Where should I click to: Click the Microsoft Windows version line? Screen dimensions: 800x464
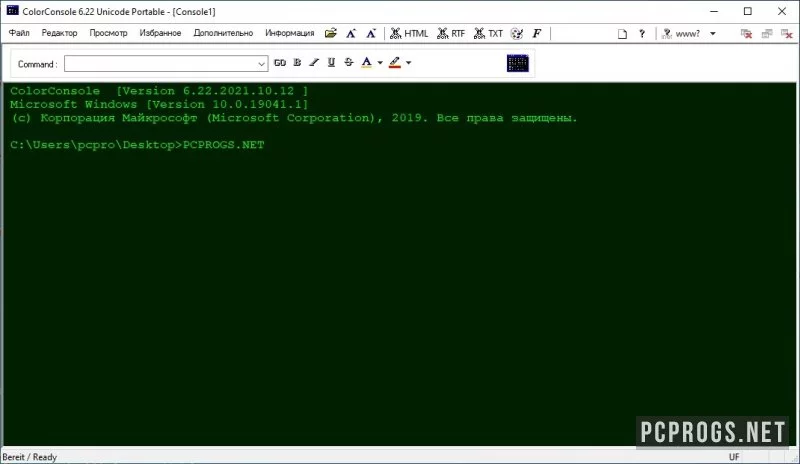click(159, 104)
